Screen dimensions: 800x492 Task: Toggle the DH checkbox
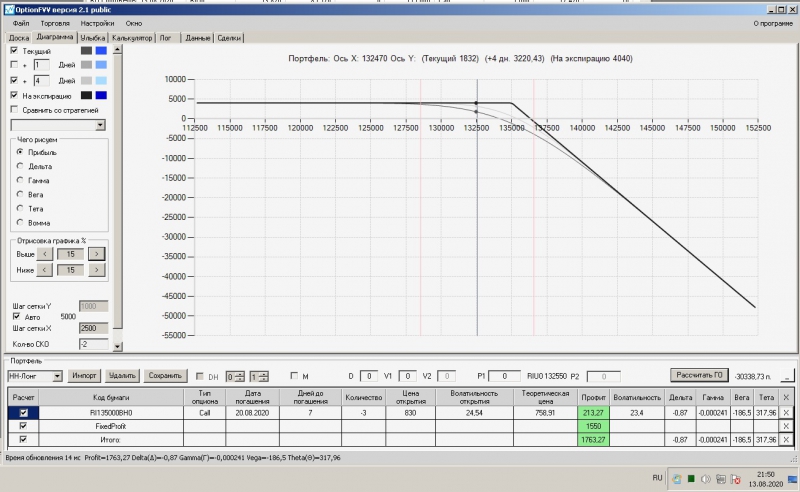(199, 376)
